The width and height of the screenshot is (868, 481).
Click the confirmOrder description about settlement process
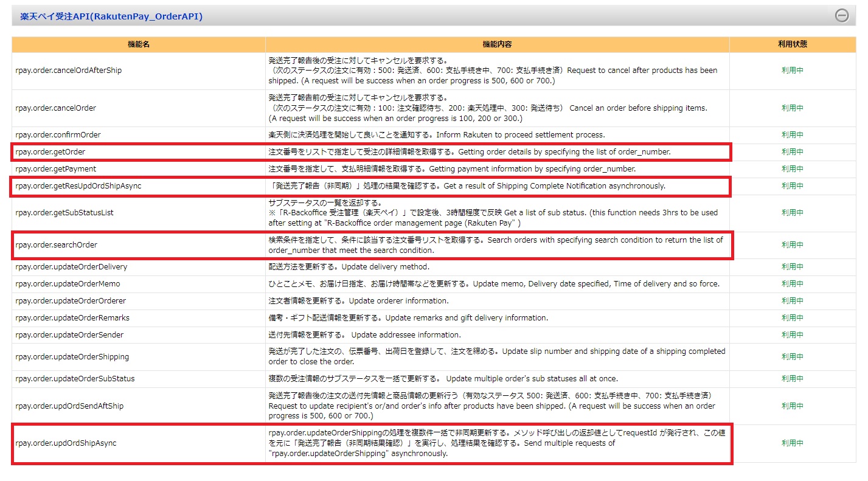tap(437, 135)
